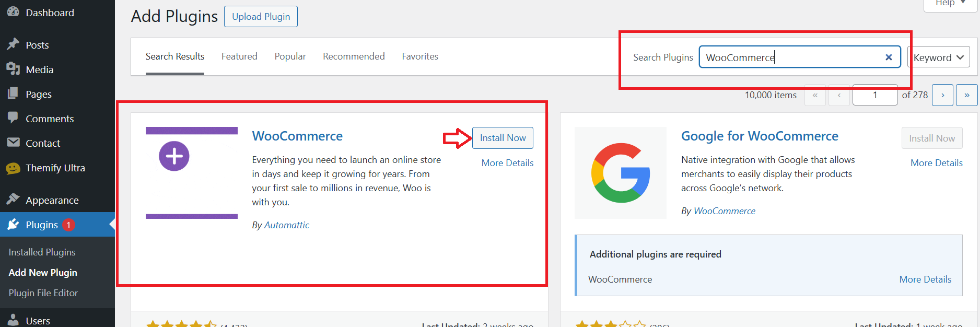Jump to last results page arrow
The height and width of the screenshot is (327, 980).
tap(967, 95)
